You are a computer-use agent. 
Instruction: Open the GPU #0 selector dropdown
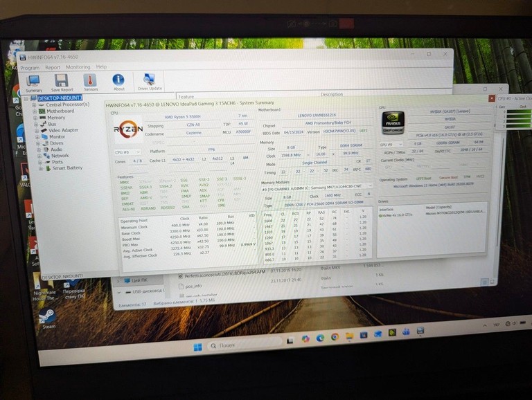[391, 145]
